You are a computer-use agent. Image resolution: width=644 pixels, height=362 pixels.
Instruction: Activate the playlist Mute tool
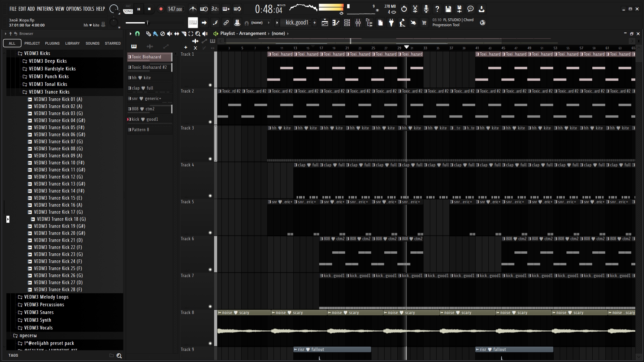pos(169,34)
